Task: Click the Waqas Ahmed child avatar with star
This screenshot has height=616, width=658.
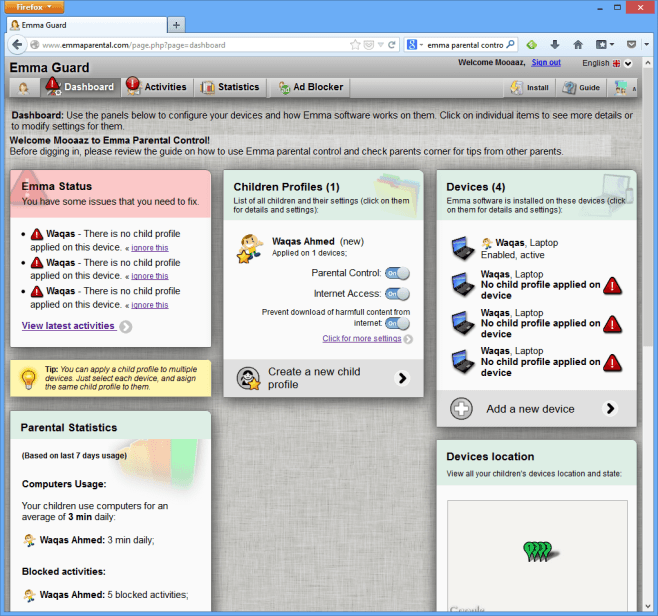Action: (x=250, y=248)
